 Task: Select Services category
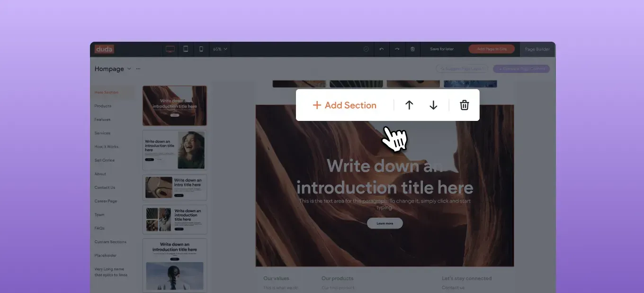102,133
